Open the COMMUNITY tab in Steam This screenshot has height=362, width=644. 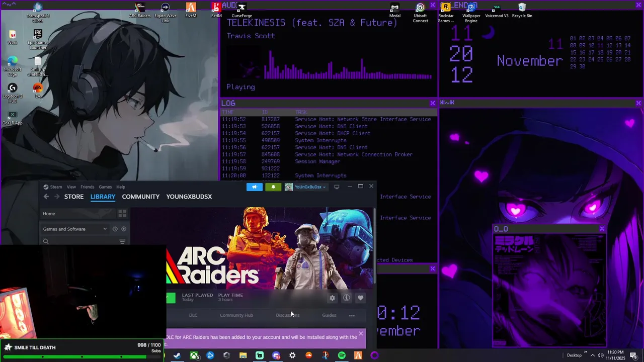(140, 197)
